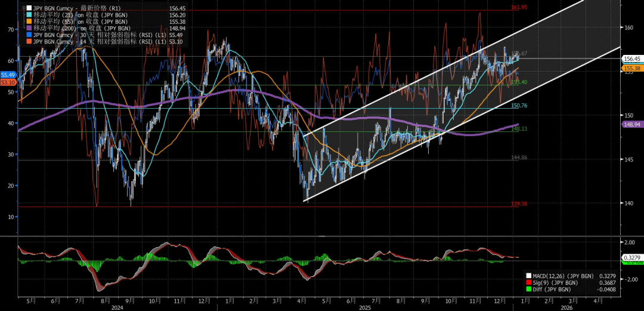Click the orange 55-period moving average swatch
Image resolution: width=644 pixels, height=311 pixels.
[x=30, y=22]
